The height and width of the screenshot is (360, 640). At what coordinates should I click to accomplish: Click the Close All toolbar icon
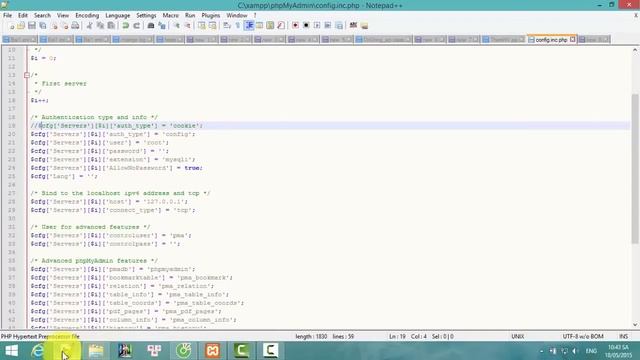pyautogui.click(x=64, y=26)
